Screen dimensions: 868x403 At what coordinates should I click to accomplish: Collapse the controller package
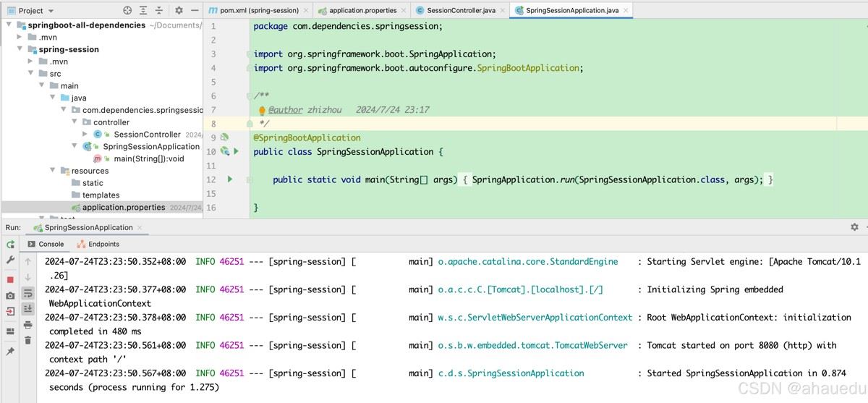coord(75,122)
